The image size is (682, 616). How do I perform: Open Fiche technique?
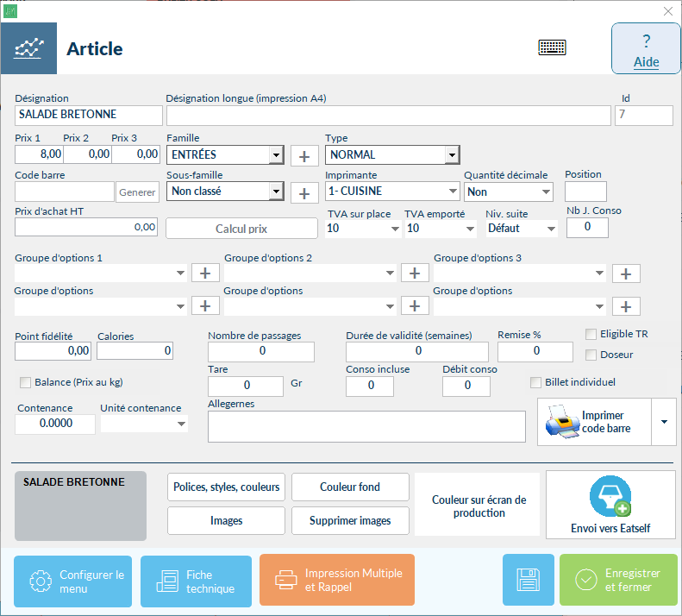(x=196, y=581)
